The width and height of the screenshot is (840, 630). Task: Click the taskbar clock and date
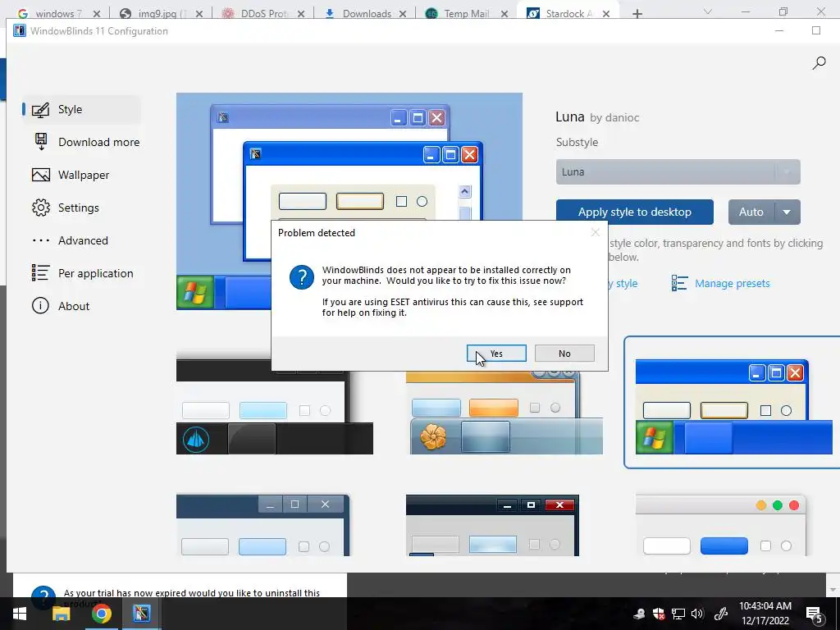point(765,614)
